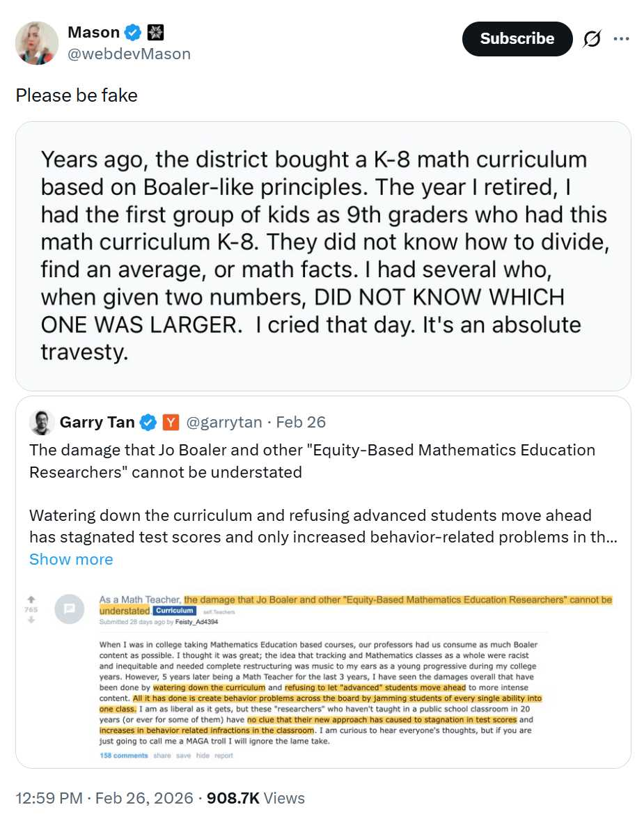Click Garry Tan's verified badge
The height and width of the screenshot is (821, 644).
pos(148,422)
